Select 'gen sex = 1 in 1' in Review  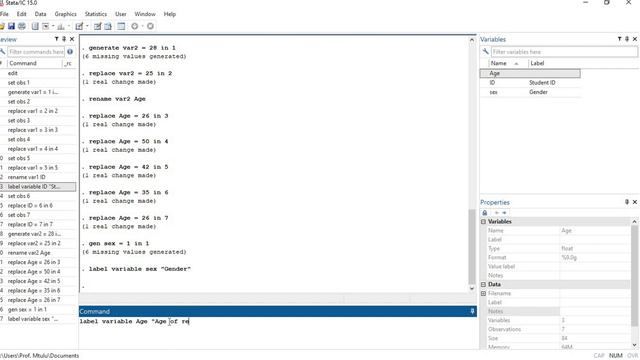[38, 309]
